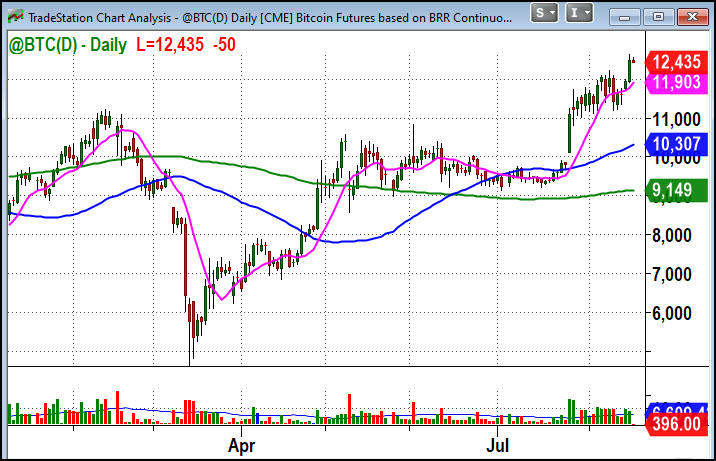Click the divider between price and volume panes

click(326, 366)
